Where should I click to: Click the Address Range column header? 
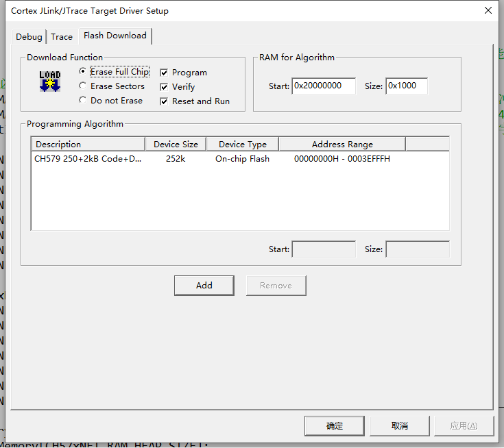(341, 145)
